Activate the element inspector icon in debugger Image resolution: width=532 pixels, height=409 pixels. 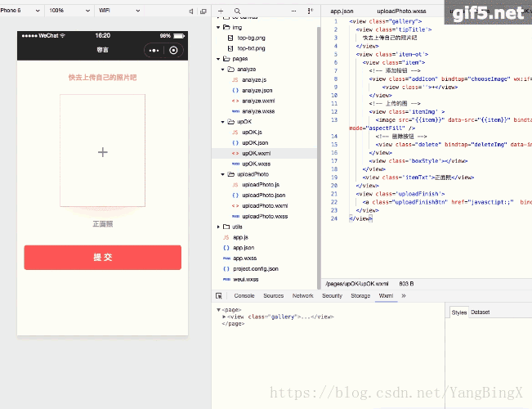[x=219, y=296]
